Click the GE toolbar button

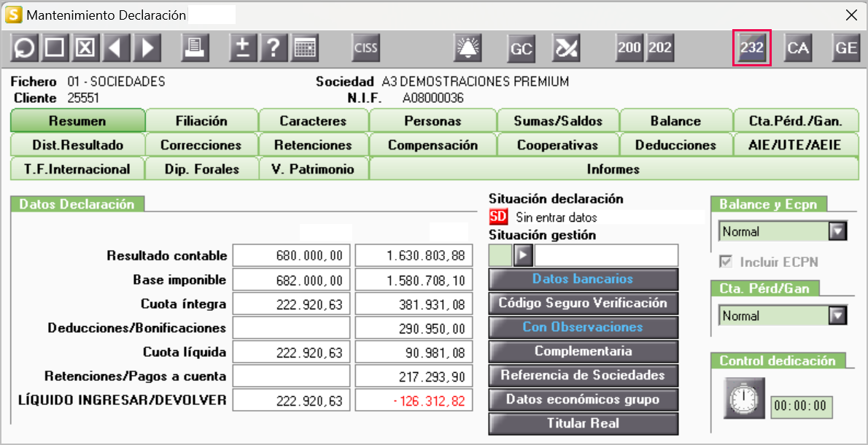pos(846,48)
